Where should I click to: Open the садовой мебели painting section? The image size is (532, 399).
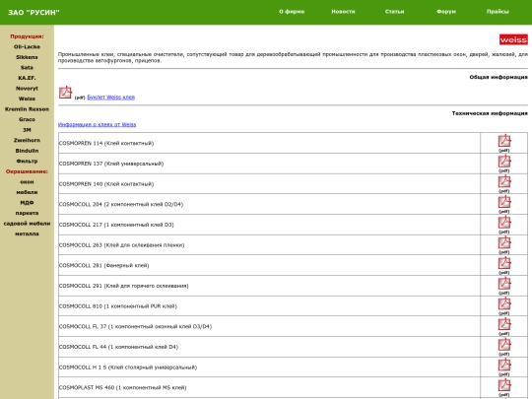pos(27,224)
